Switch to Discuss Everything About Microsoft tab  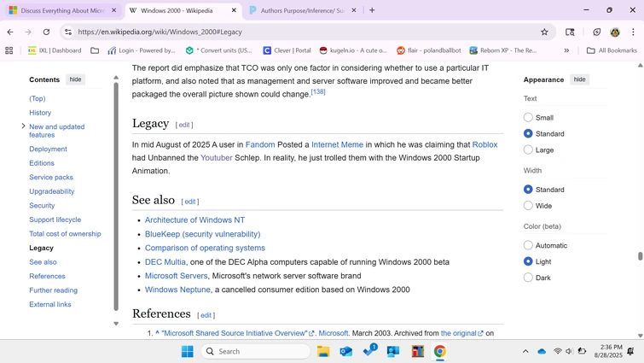click(x=63, y=10)
